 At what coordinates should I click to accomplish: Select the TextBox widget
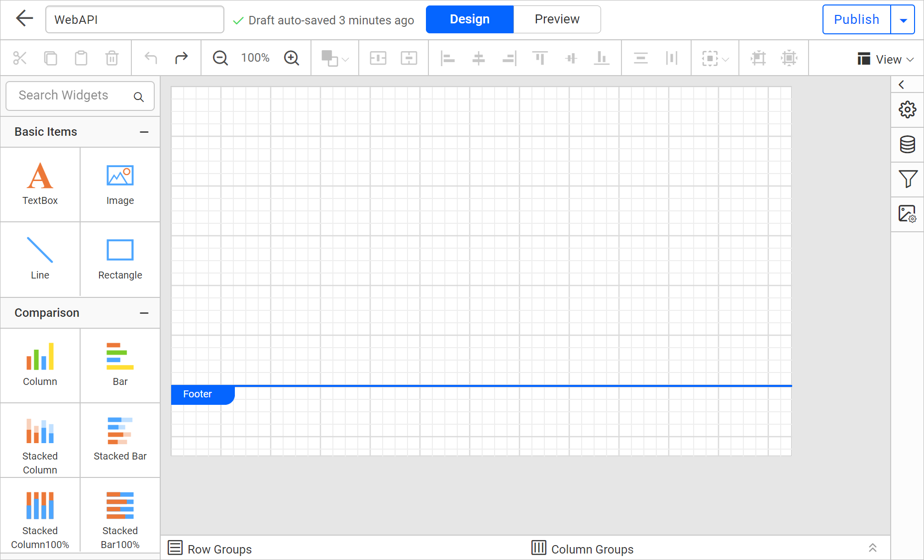[x=40, y=184]
